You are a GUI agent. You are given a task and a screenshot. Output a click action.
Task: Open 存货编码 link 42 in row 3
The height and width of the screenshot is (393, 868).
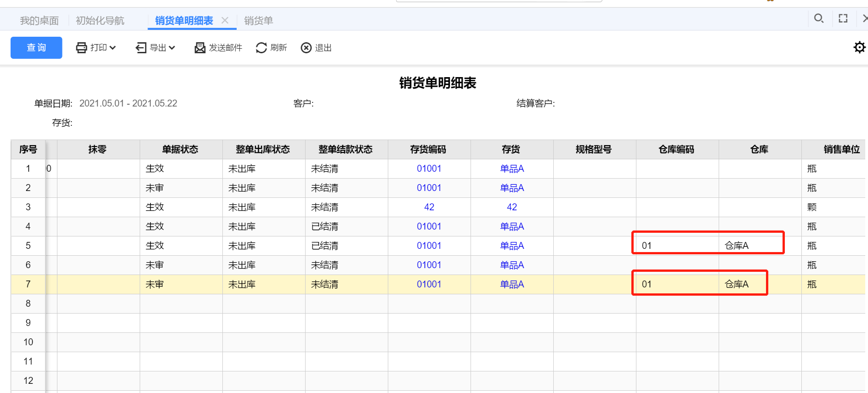click(x=429, y=207)
